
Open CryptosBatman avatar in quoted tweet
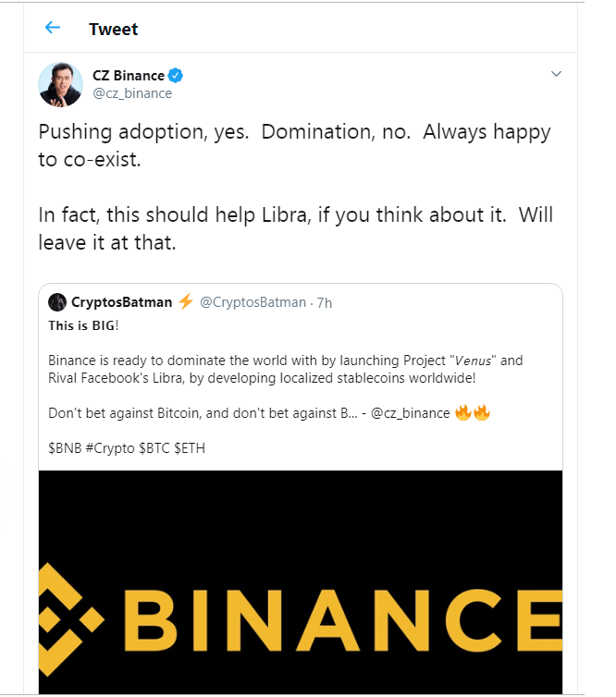coord(57,302)
